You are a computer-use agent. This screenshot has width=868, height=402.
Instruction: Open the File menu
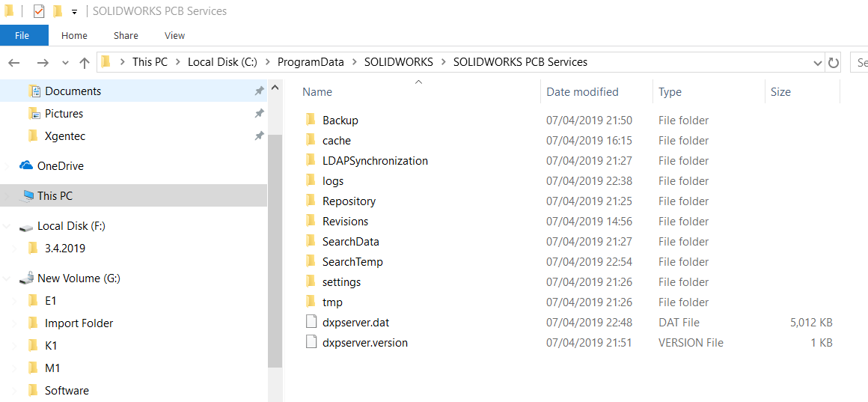tap(22, 35)
